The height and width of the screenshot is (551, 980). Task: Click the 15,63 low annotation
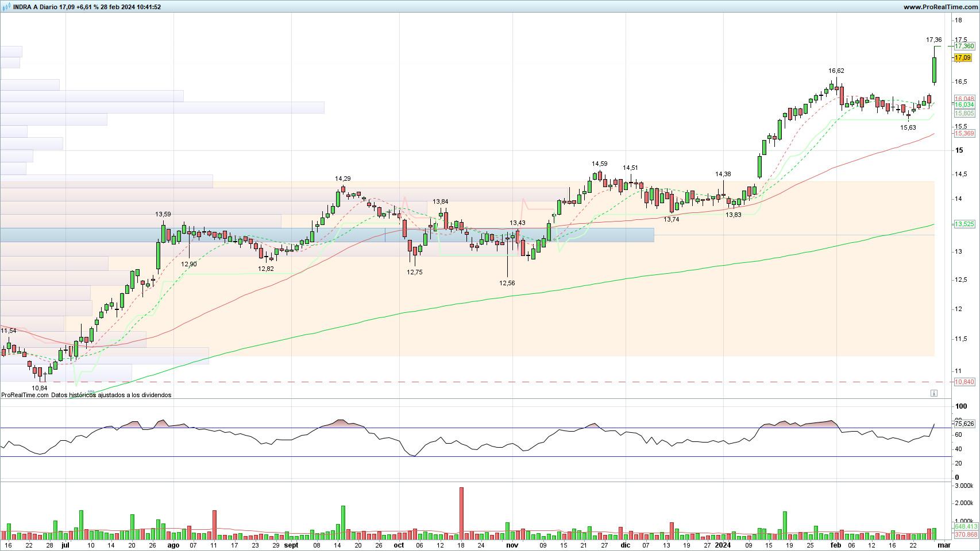point(908,127)
